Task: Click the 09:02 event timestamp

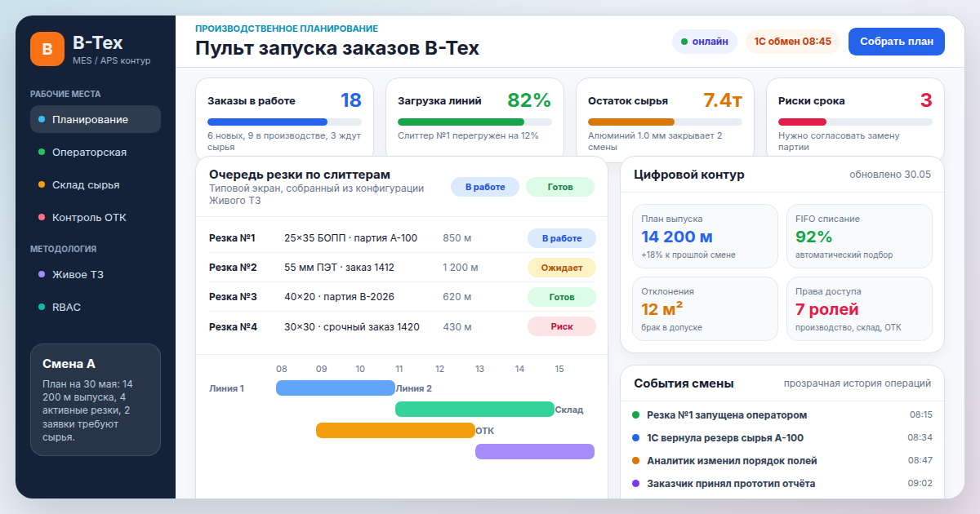Action: (x=920, y=484)
